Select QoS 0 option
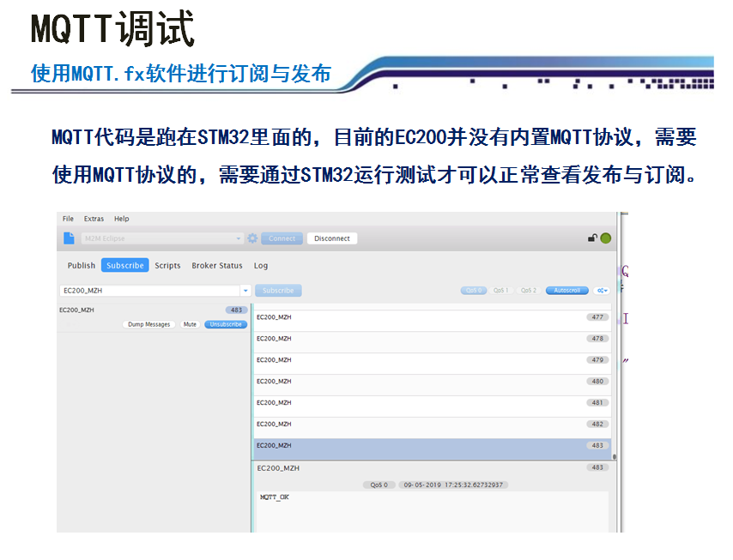733x560 pixels. [x=473, y=291]
